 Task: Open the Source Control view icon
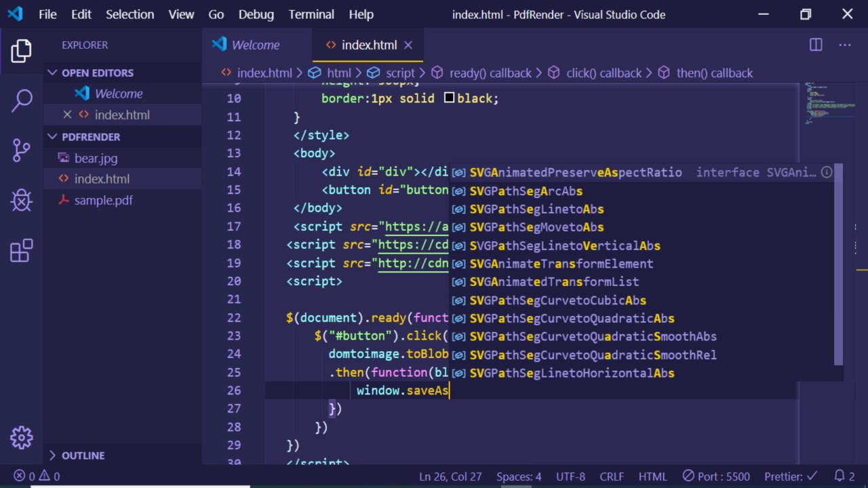(22, 150)
